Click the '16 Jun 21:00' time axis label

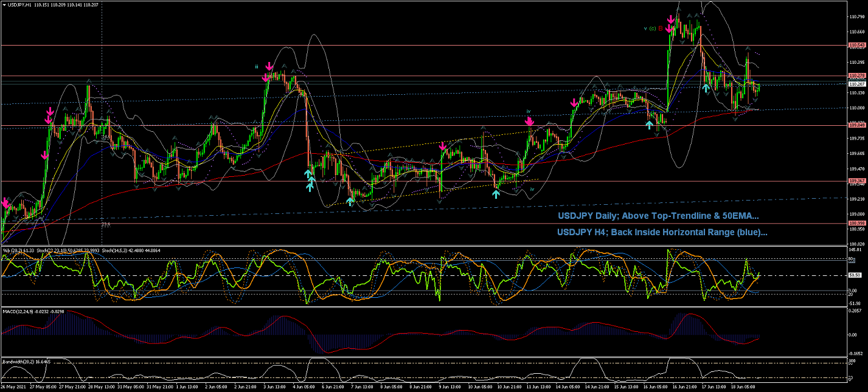coord(684,387)
